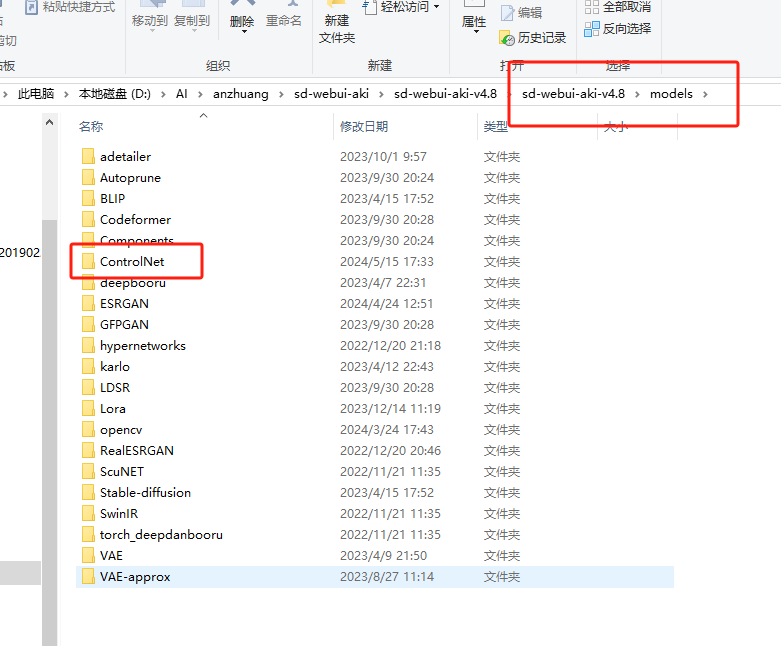Expand the chevron after sd-webui-aki breadcrumb
Image resolution: width=781 pixels, height=646 pixels.
click(381, 94)
